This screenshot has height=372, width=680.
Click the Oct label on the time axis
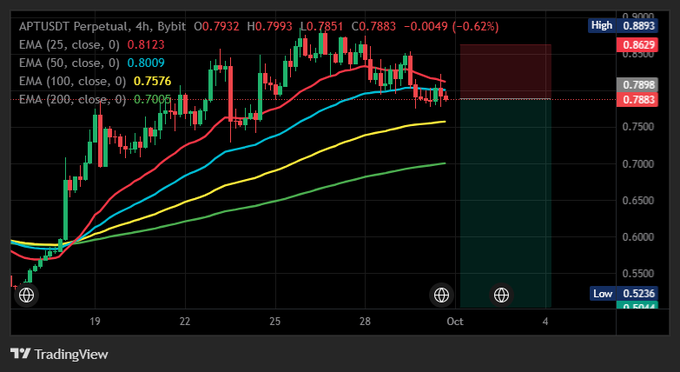(x=455, y=321)
